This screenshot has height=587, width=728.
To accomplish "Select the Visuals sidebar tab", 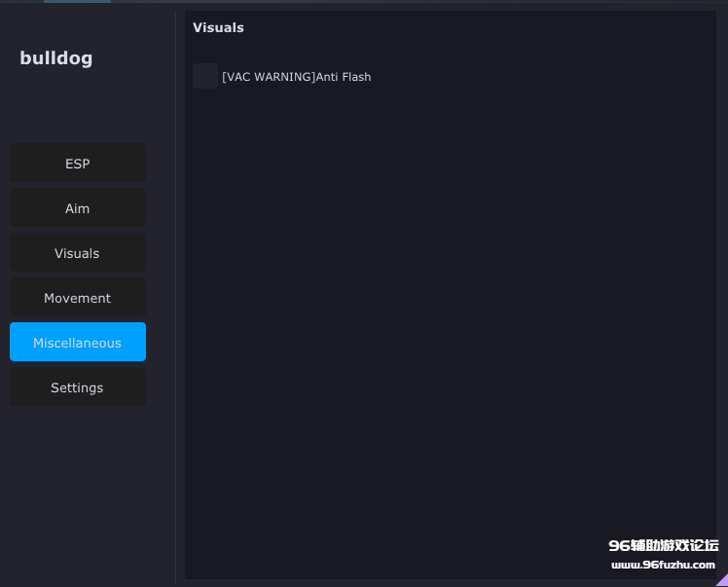I will (78, 253).
